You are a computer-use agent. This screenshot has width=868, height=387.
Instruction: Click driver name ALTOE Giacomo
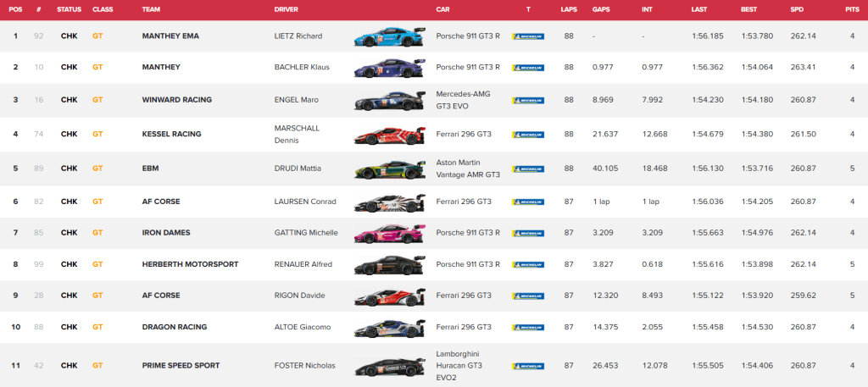[x=303, y=327]
